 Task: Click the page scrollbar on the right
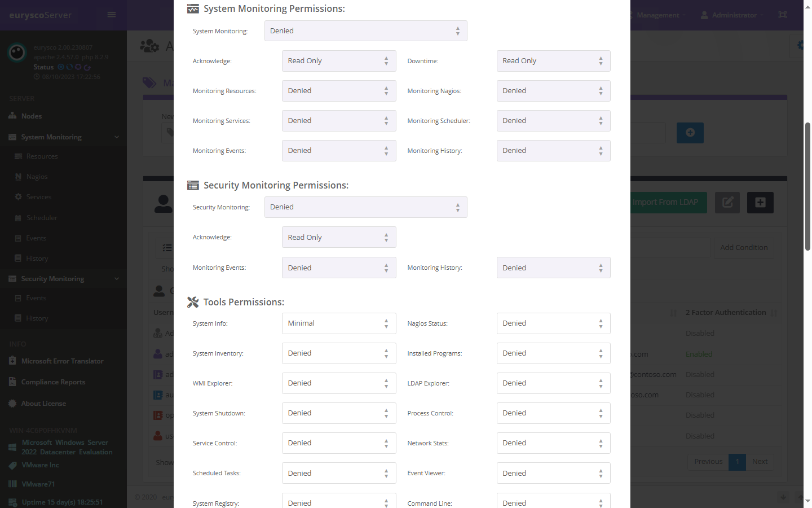click(x=807, y=186)
